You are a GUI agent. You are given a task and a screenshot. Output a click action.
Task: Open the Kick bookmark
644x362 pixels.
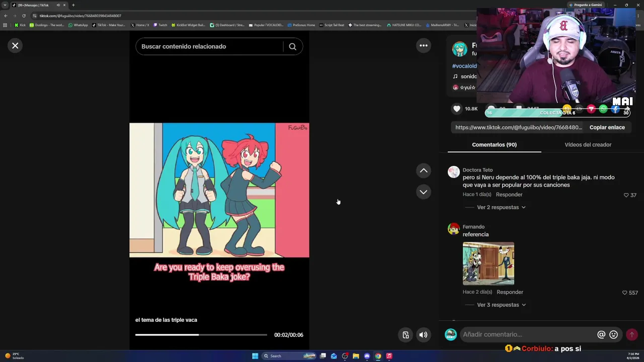20,25
